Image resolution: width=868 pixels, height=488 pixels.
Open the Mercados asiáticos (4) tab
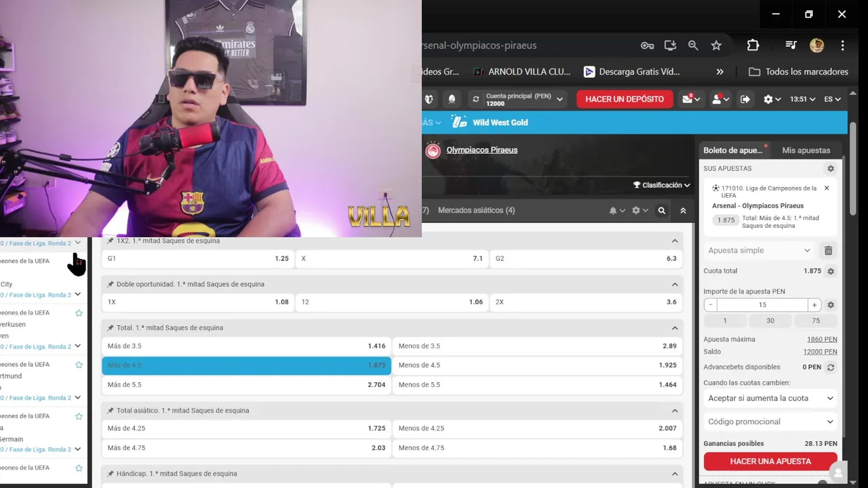[476, 211]
